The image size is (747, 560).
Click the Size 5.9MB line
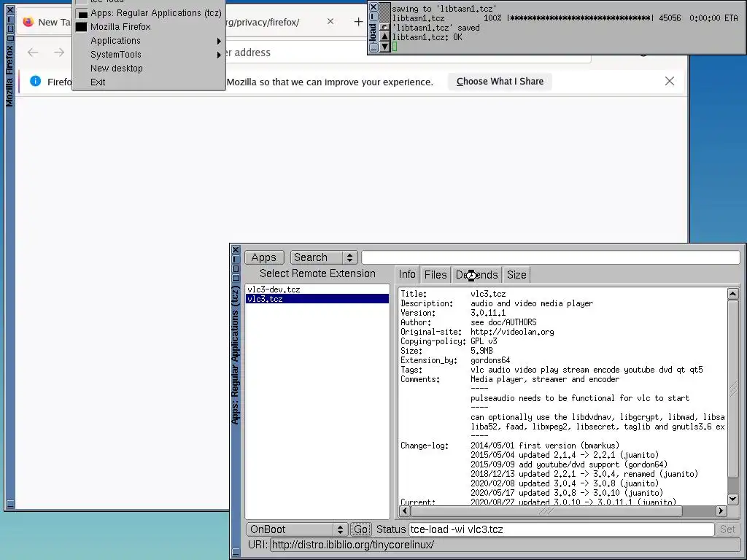[x=447, y=351]
